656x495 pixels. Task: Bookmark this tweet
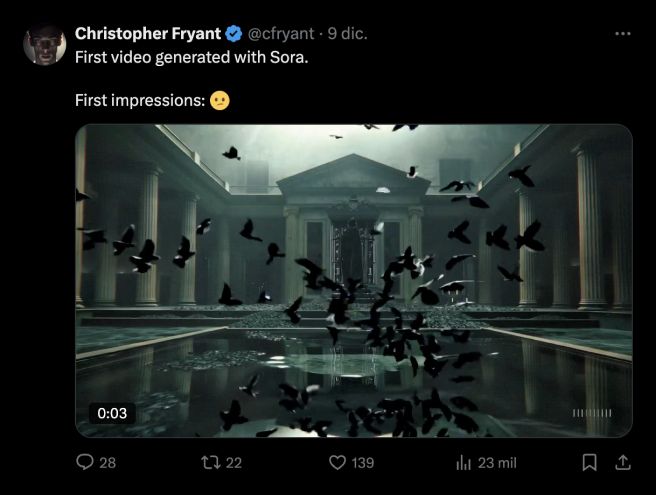point(590,462)
